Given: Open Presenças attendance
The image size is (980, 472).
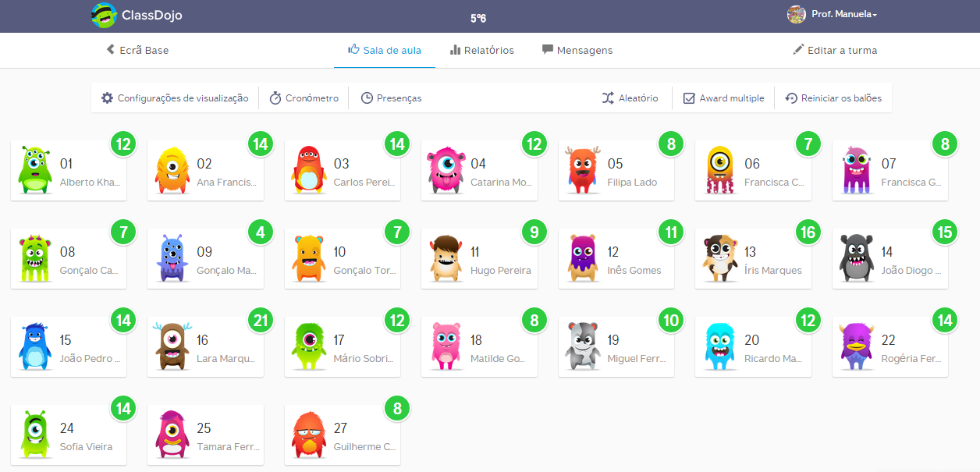Looking at the screenshot, I should pos(391,98).
